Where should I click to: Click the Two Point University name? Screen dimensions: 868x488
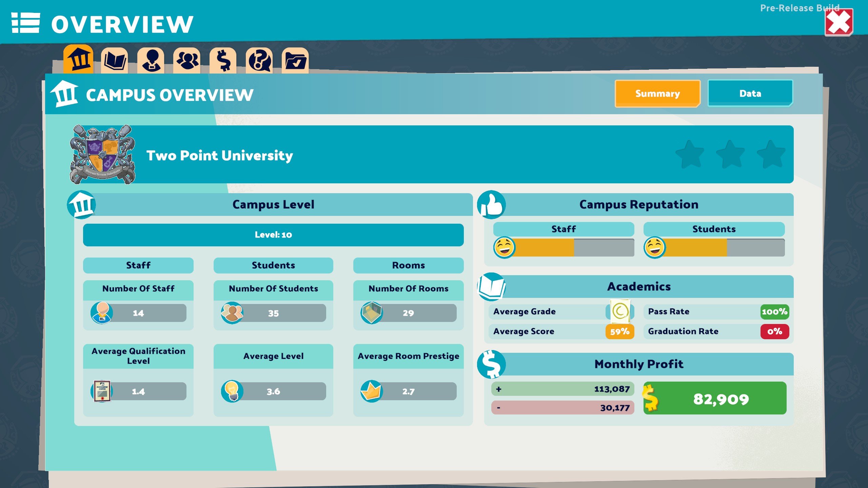(220, 156)
